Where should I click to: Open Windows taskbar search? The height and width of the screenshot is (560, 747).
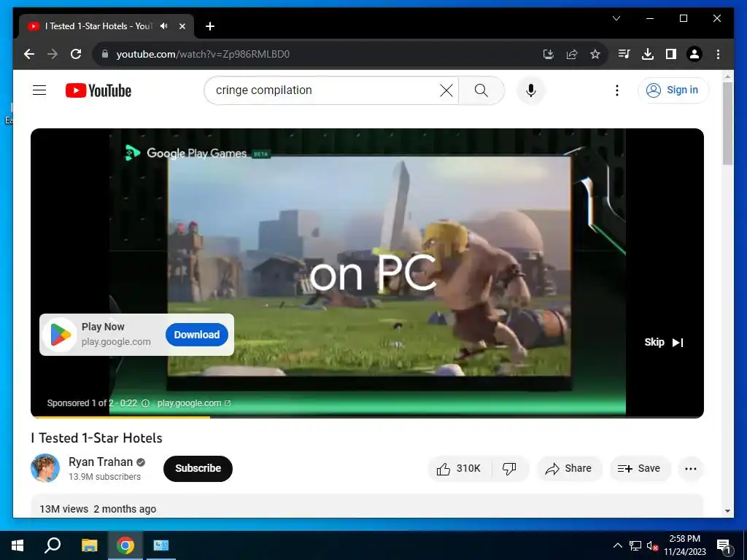(x=53, y=545)
